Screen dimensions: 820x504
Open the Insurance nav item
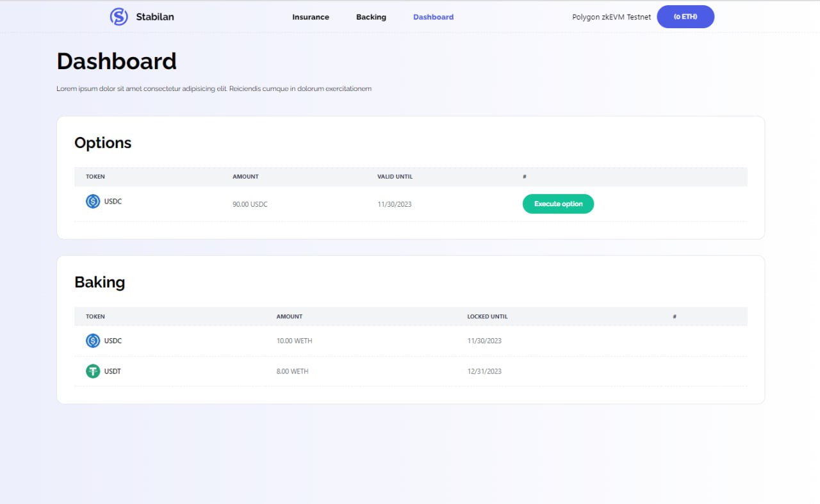point(311,17)
